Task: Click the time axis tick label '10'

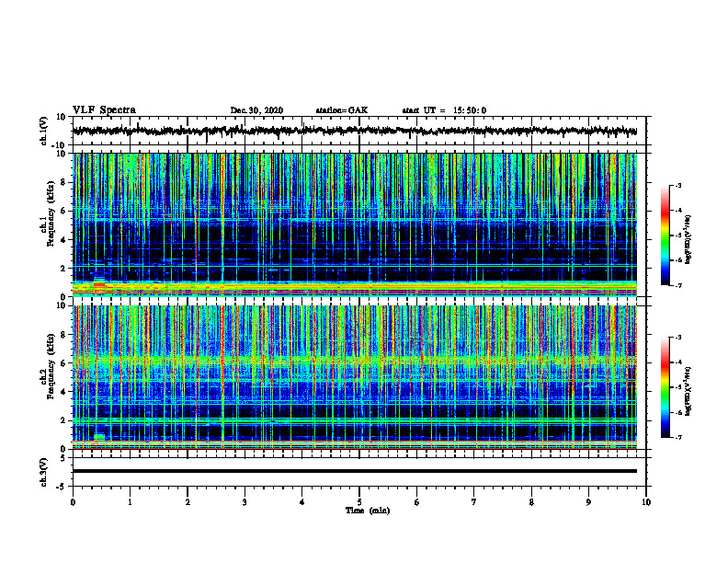Action: [646, 502]
